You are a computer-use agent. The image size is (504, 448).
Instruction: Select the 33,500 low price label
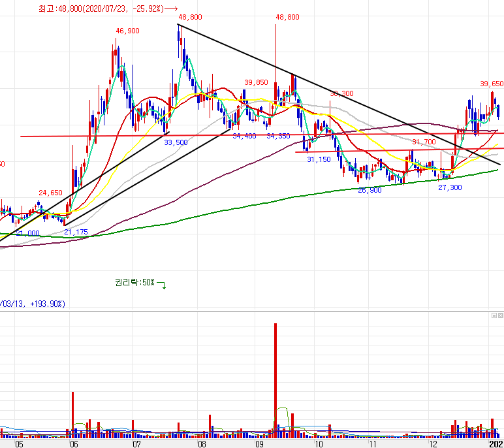click(x=176, y=142)
